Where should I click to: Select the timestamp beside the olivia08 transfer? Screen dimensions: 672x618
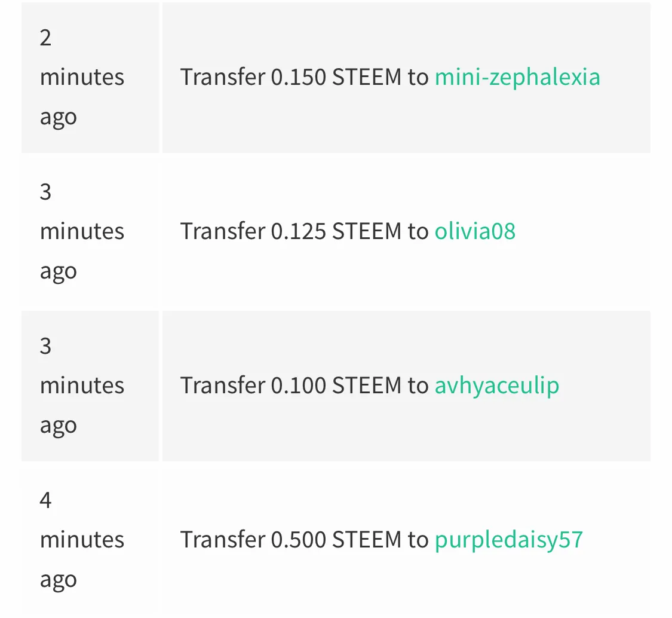(x=90, y=231)
